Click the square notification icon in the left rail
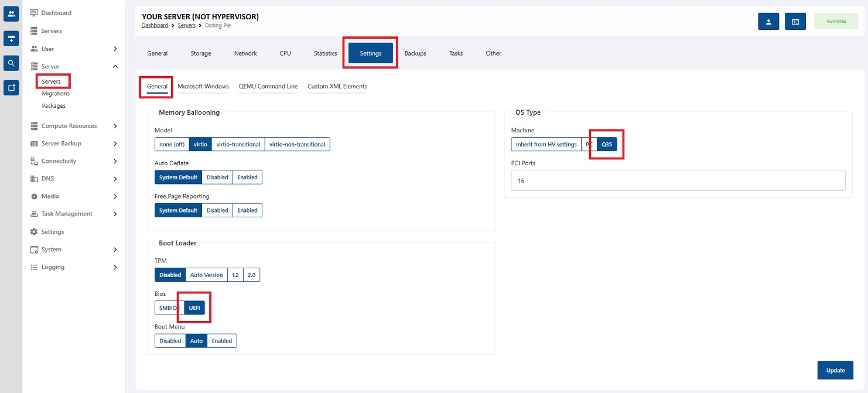 (11, 87)
